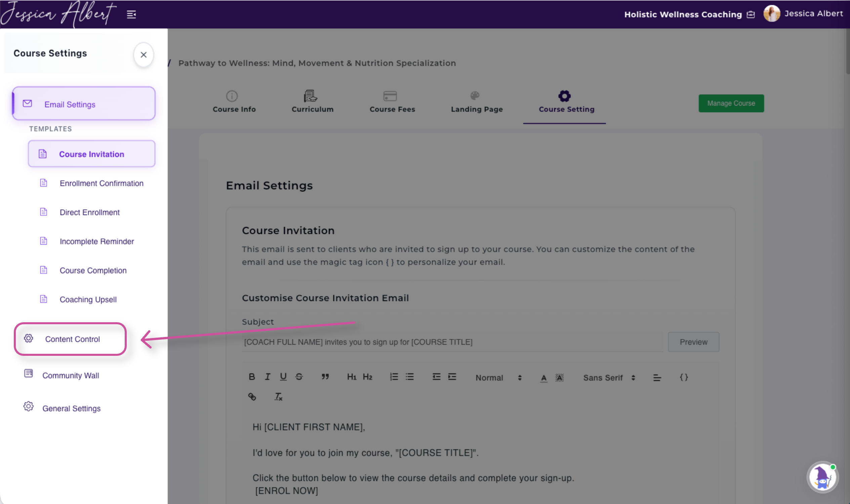
Task: Open Incomplete Reminder template
Action: (91, 242)
